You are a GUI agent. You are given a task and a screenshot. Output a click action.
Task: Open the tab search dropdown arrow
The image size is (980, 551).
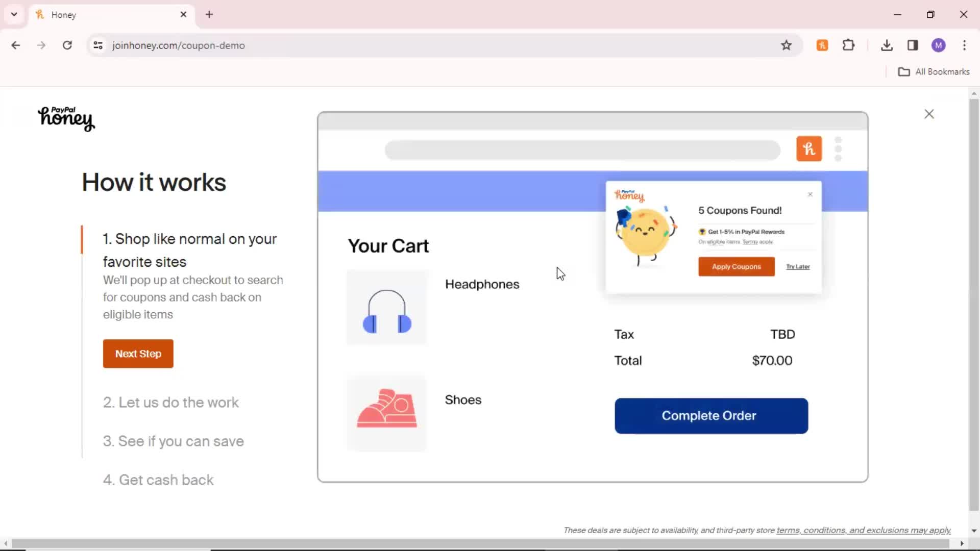[x=14, y=14]
